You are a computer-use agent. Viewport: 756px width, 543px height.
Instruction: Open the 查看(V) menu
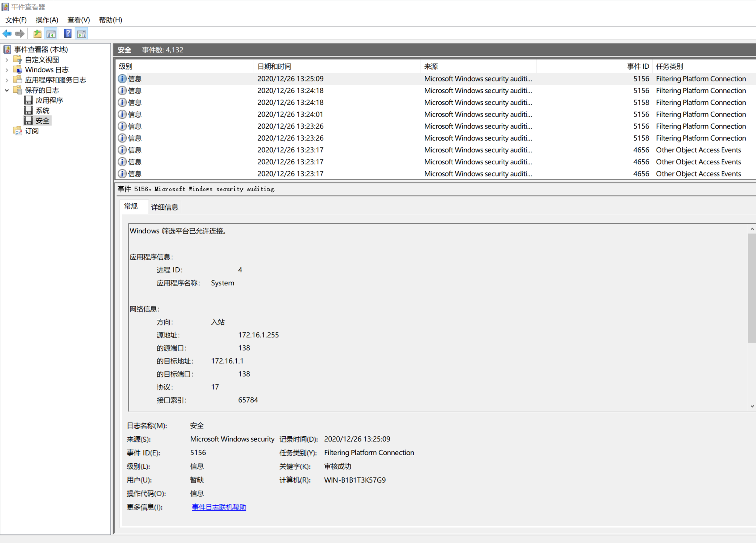point(78,20)
